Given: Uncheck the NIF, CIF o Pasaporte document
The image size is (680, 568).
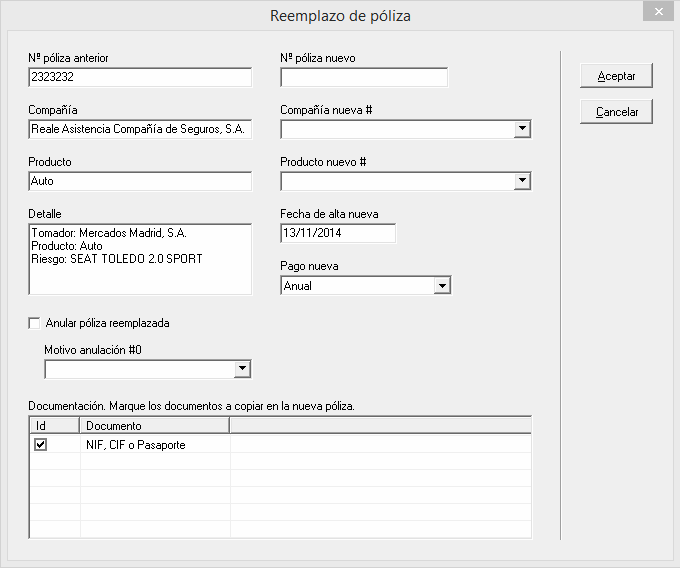Looking at the screenshot, I should [x=41, y=444].
